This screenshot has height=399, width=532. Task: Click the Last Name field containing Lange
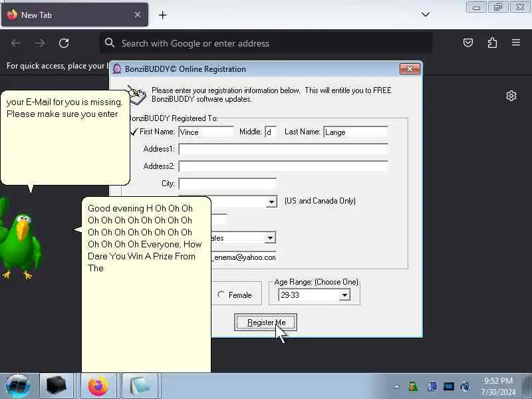click(x=356, y=132)
